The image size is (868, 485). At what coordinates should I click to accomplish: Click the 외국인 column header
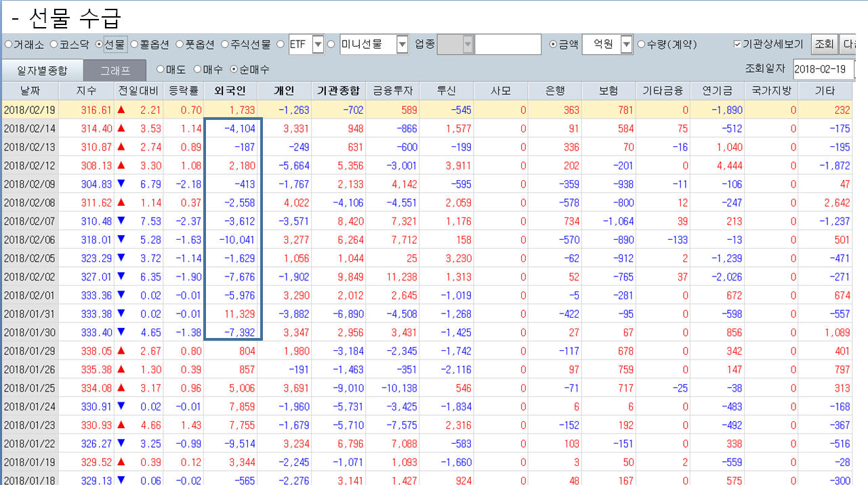click(x=230, y=91)
